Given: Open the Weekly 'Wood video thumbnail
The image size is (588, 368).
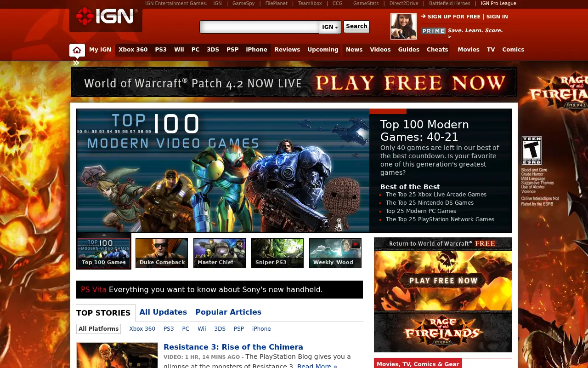Looking at the screenshot, I should 335,253.
